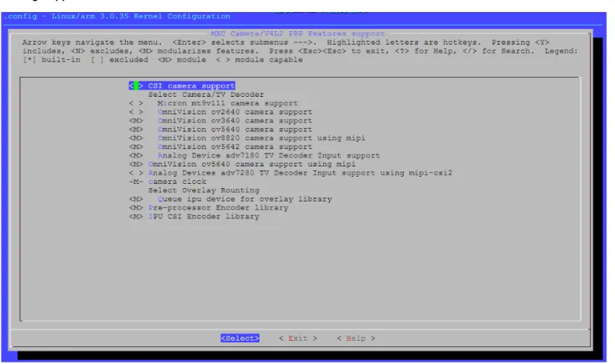This screenshot has height=364, width=615.
Task: Click the Help button
Action: click(356, 338)
